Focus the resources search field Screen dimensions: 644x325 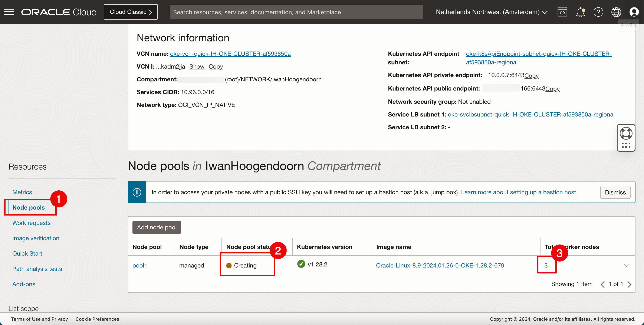[x=296, y=12]
